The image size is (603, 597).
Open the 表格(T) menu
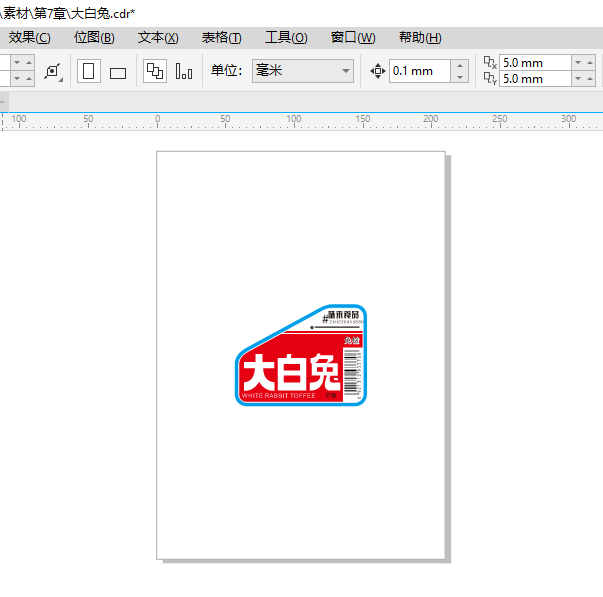[222, 38]
